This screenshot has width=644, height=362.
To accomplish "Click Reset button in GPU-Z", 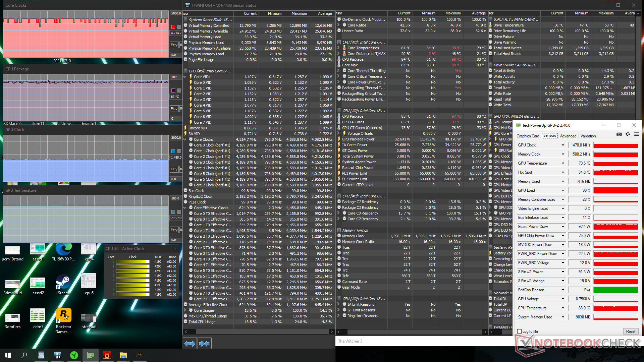I will [x=630, y=331].
